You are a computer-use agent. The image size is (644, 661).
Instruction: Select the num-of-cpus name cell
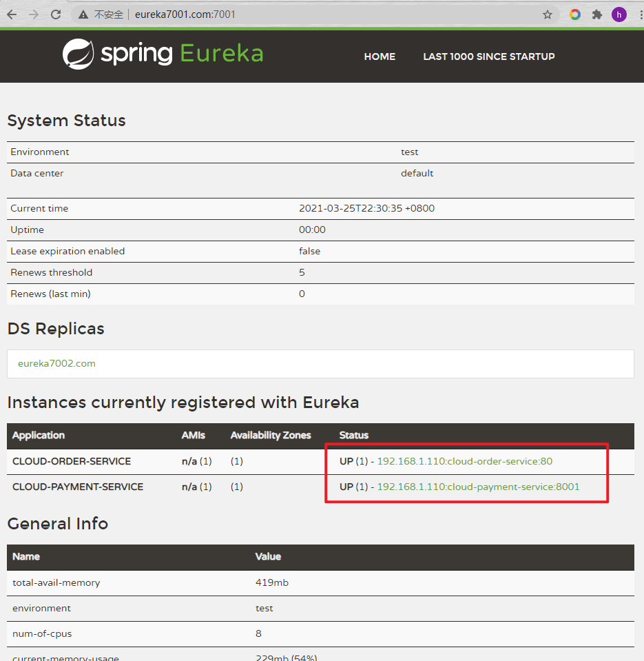pyautogui.click(x=42, y=633)
